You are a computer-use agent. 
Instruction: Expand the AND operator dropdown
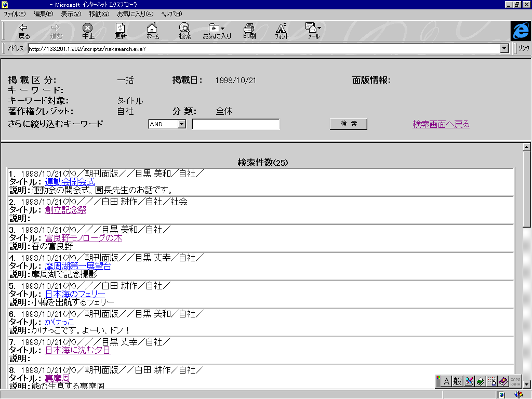pyautogui.click(x=182, y=124)
